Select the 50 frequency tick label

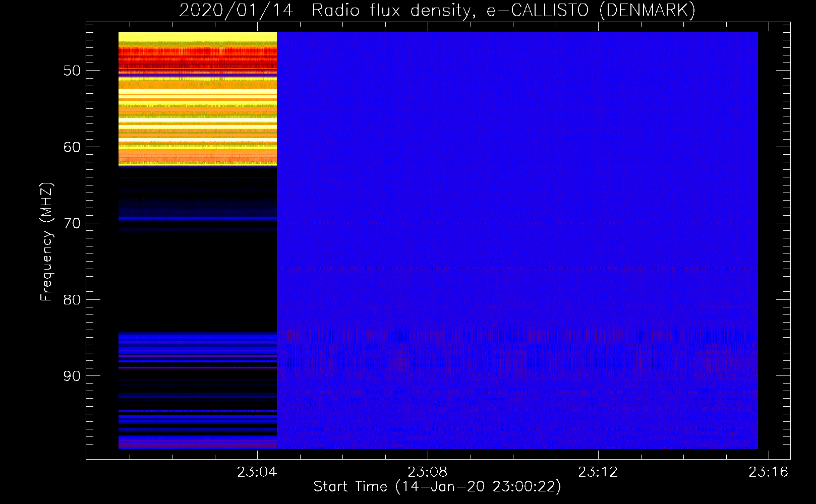pos(72,71)
